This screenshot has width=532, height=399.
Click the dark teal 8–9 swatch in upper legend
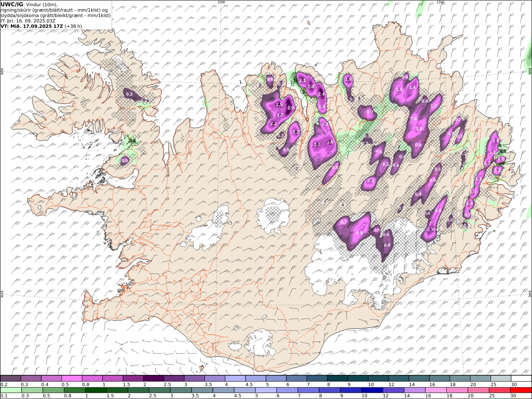point(337,378)
